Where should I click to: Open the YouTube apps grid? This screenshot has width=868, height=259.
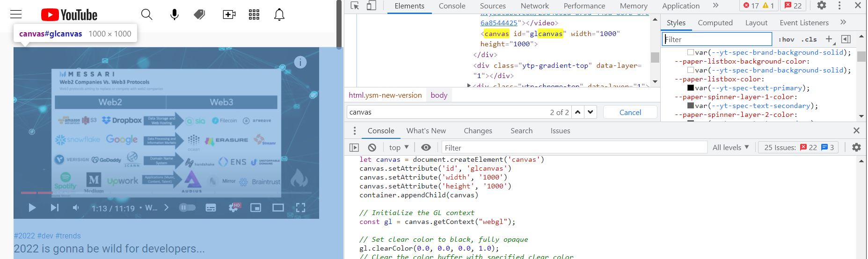click(254, 14)
